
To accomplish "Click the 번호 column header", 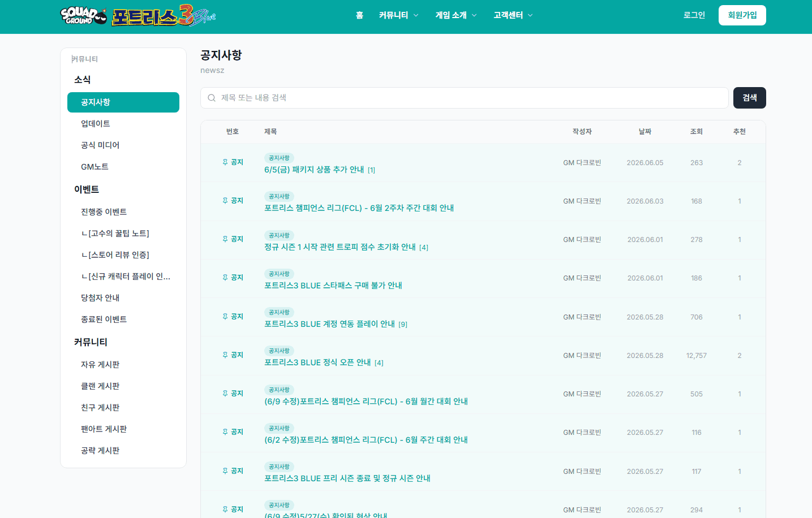I will pyautogui.click(x=233, y=132).
